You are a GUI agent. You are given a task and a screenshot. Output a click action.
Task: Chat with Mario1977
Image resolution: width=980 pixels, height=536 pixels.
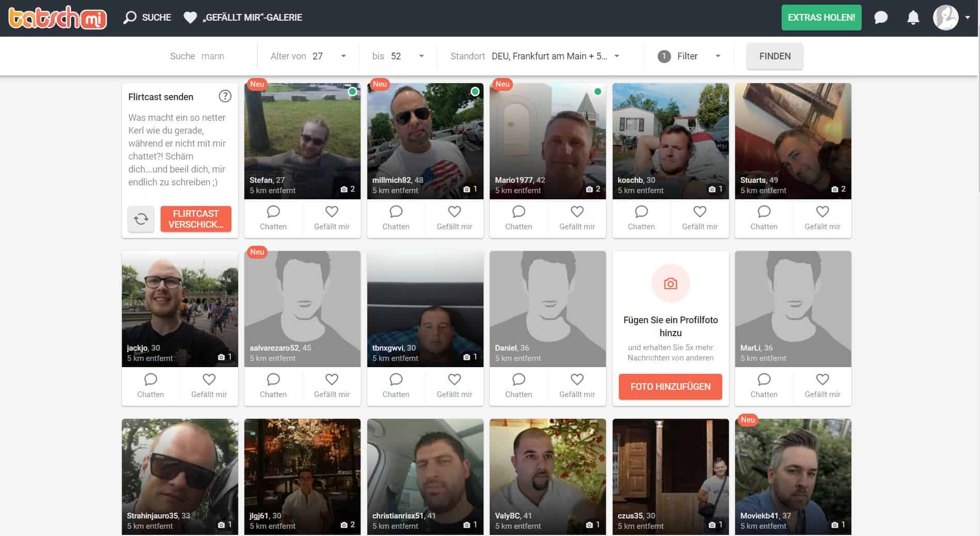[x=519, y=218]
